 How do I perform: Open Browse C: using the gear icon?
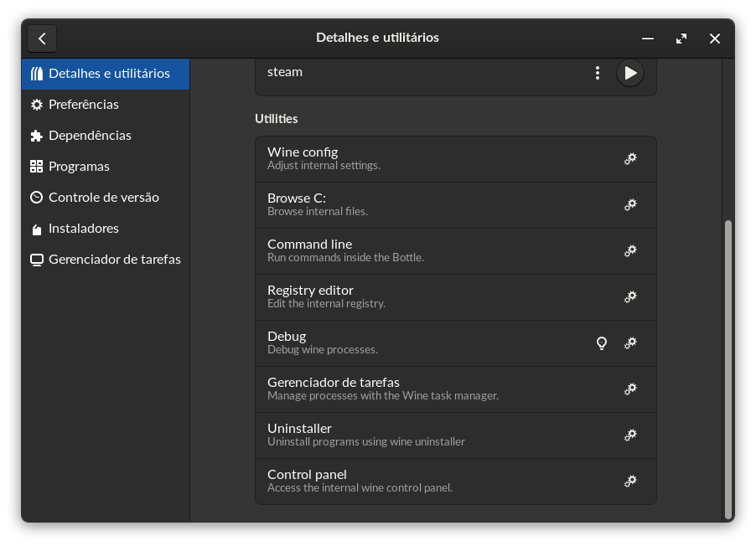tap(630, 204)
